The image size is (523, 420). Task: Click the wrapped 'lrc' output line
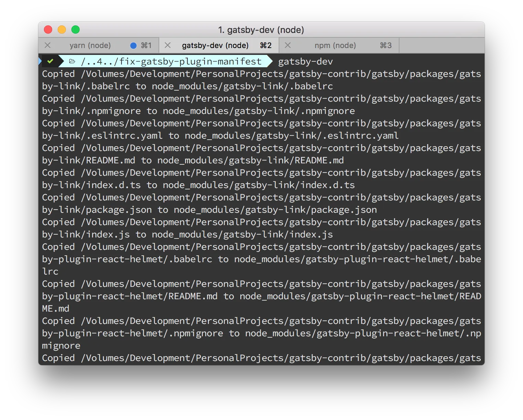pos(50,271)
